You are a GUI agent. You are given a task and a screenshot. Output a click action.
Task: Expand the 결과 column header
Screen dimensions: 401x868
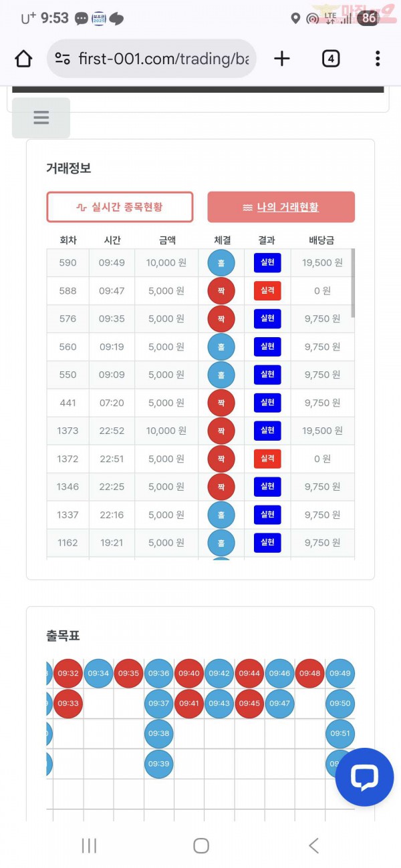(x=267, y=240)
